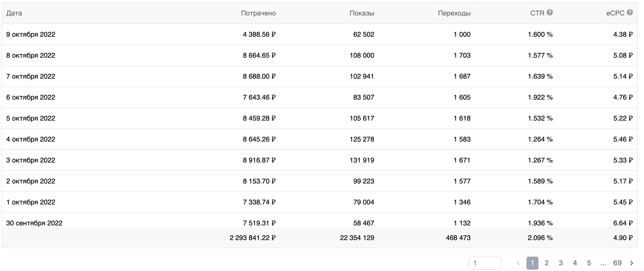Click the CTR help question mark icon
The image size is (644, 271).
550,13
